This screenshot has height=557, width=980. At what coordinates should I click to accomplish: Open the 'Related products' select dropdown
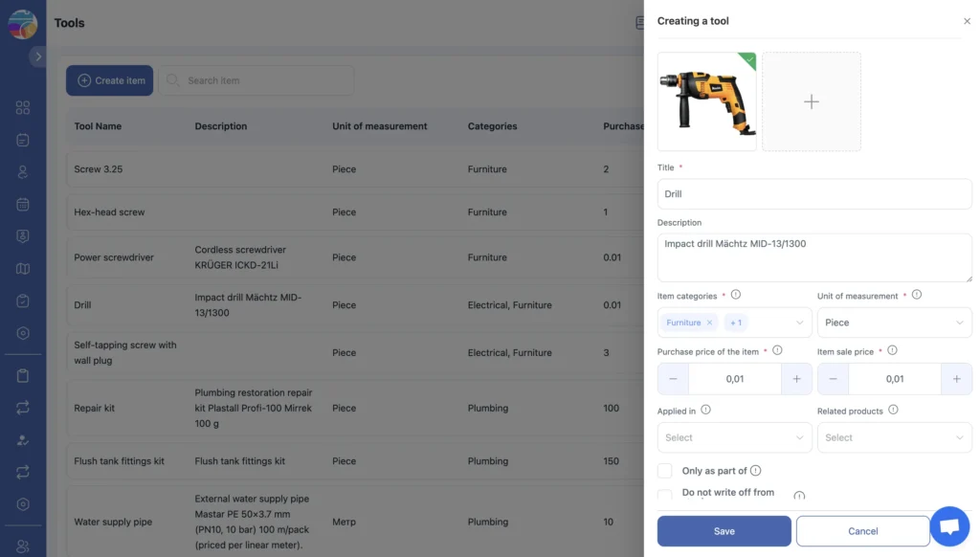894,437
